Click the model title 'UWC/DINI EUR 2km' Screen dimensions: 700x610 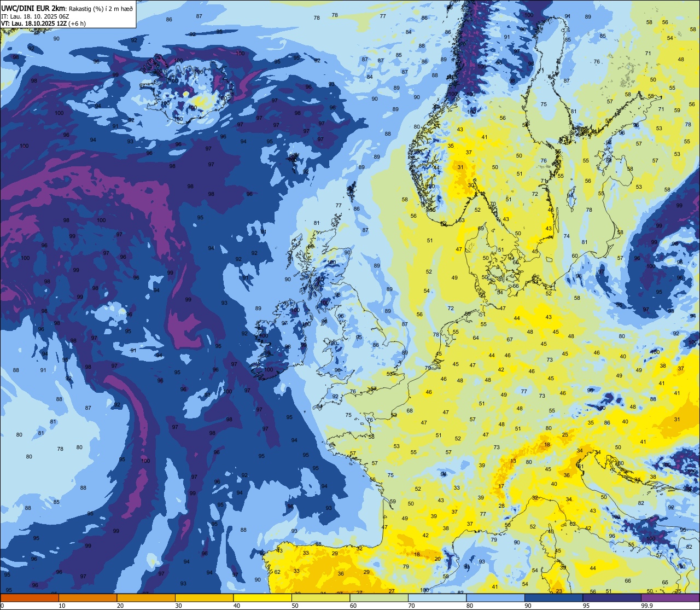click(32, 8)
